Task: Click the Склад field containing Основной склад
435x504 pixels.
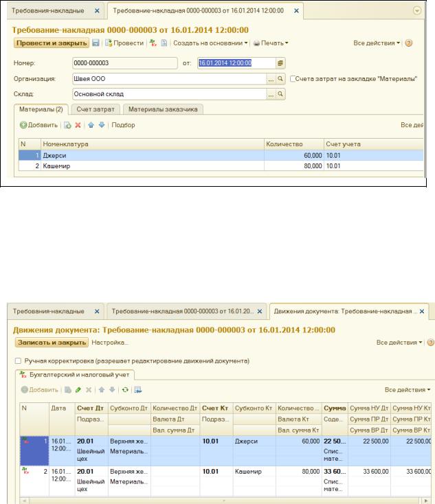Action: pyautogui.click(x=170, y=94)
